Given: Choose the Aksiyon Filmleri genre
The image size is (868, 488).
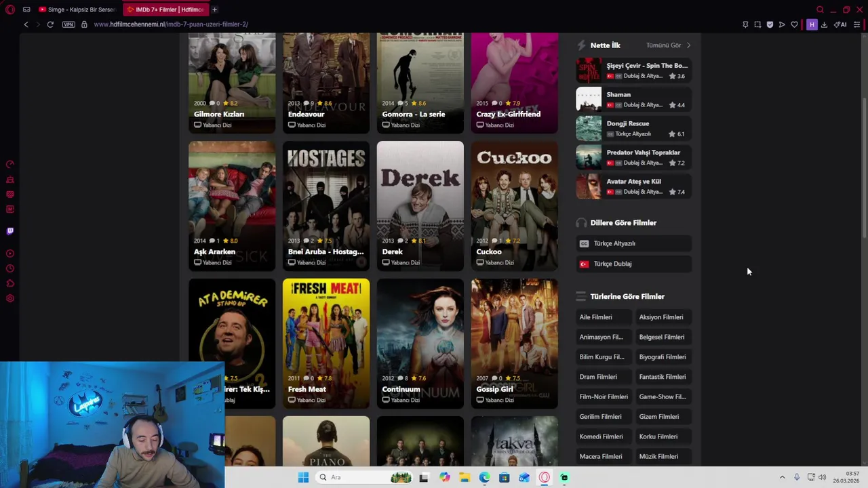Looking at the screenshot, I should tap(663, 317).
